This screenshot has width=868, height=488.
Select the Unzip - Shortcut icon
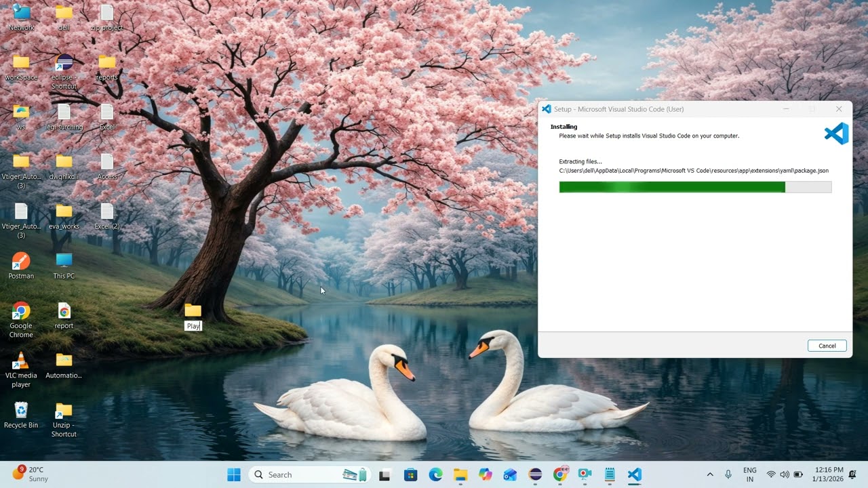[64, 420]
